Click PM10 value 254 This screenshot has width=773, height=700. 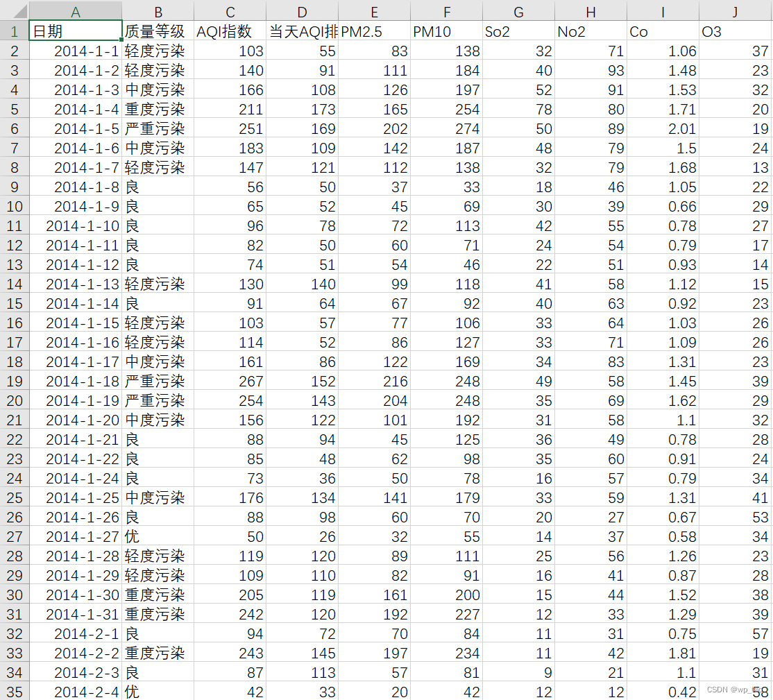pyautogui.click(x=446, y=109)
